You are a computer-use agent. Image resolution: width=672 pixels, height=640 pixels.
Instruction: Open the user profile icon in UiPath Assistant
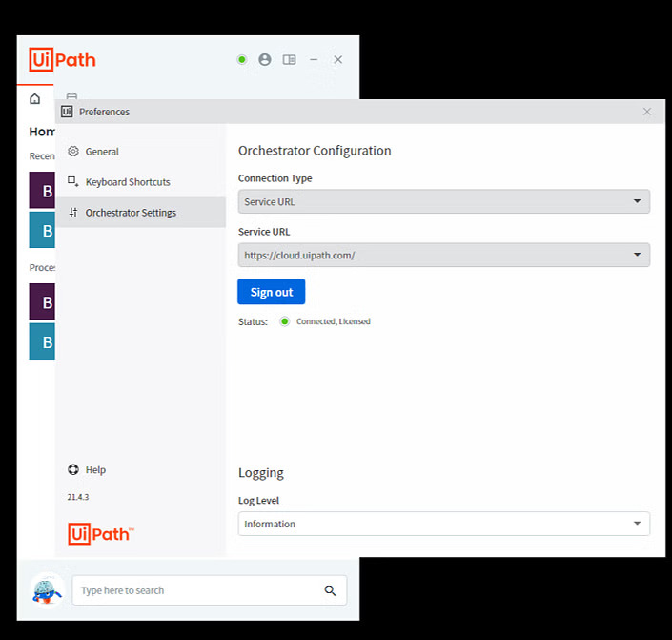[x=265, y=60]
